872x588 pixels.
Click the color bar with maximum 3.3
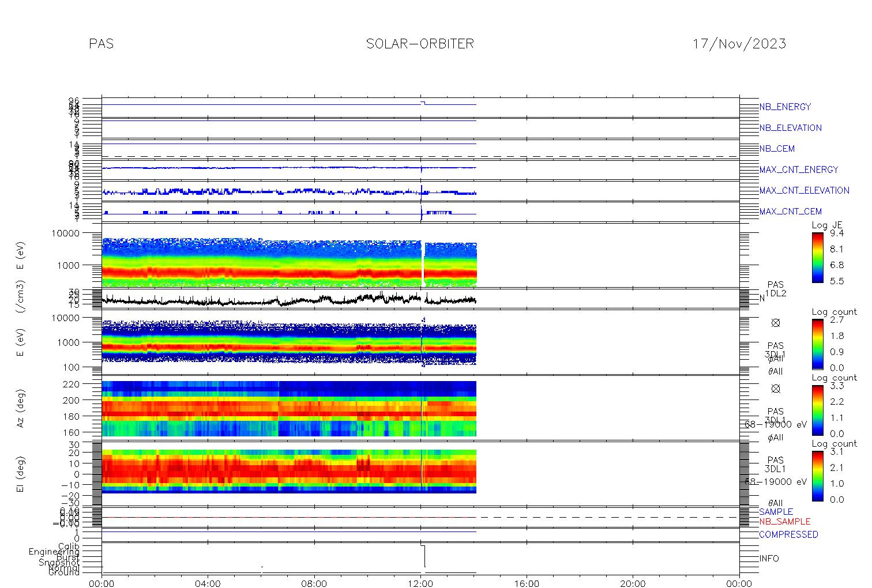click(x=817, y=410)
